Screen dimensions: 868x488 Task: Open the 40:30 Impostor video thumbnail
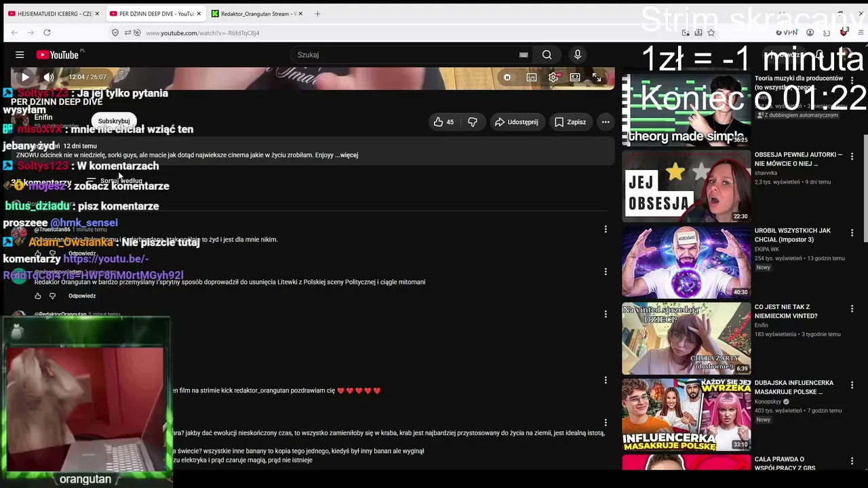(x=686, y=262)
